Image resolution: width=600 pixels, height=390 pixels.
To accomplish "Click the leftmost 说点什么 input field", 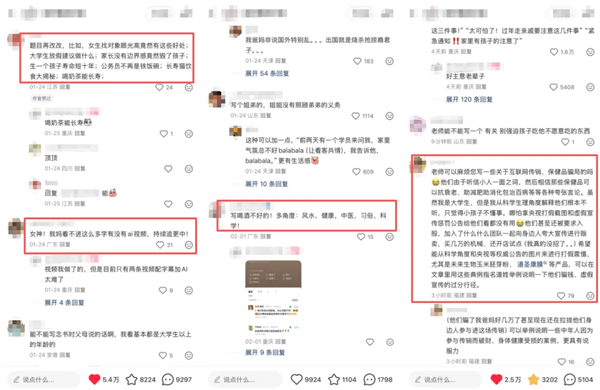I will [x=44, y=379].
